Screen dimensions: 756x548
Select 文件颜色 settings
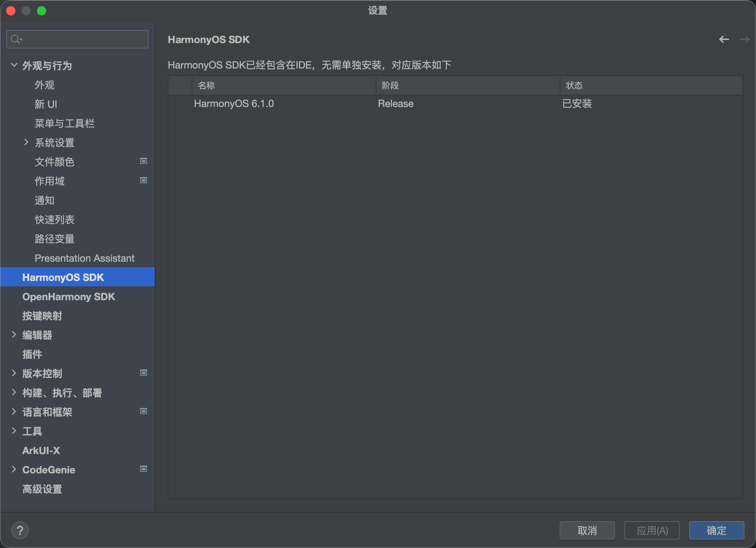(x=55, y=162)
